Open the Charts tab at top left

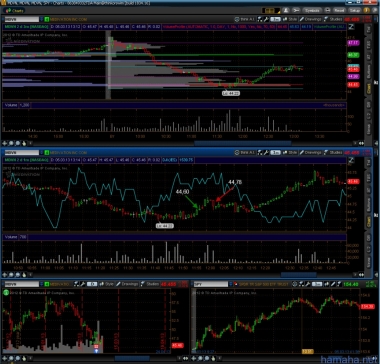pos(14,11)
